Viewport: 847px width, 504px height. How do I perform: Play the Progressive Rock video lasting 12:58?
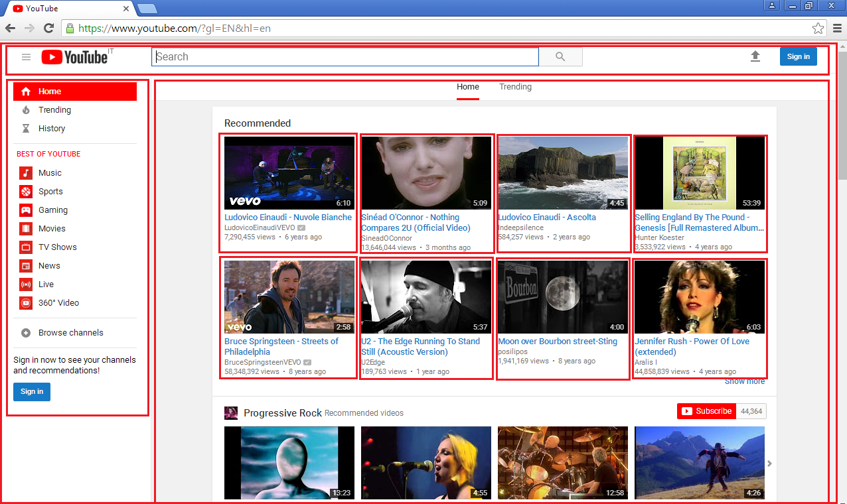tap(563, 463)
